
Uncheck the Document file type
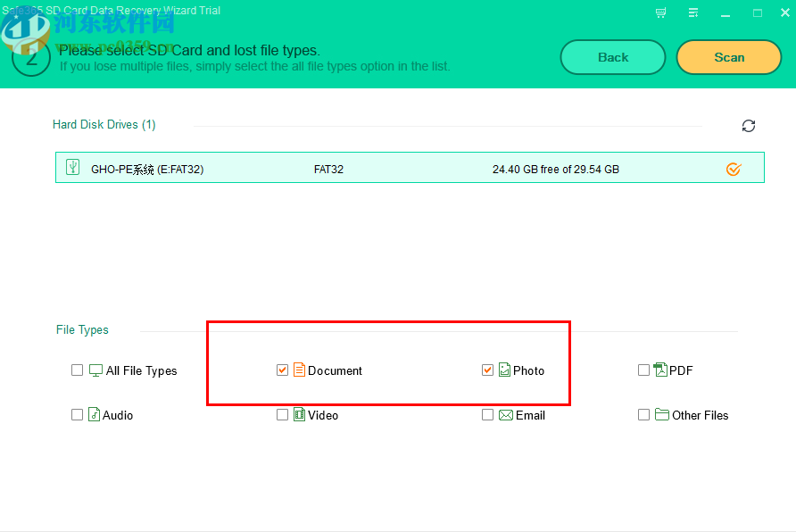pos(282,370)
